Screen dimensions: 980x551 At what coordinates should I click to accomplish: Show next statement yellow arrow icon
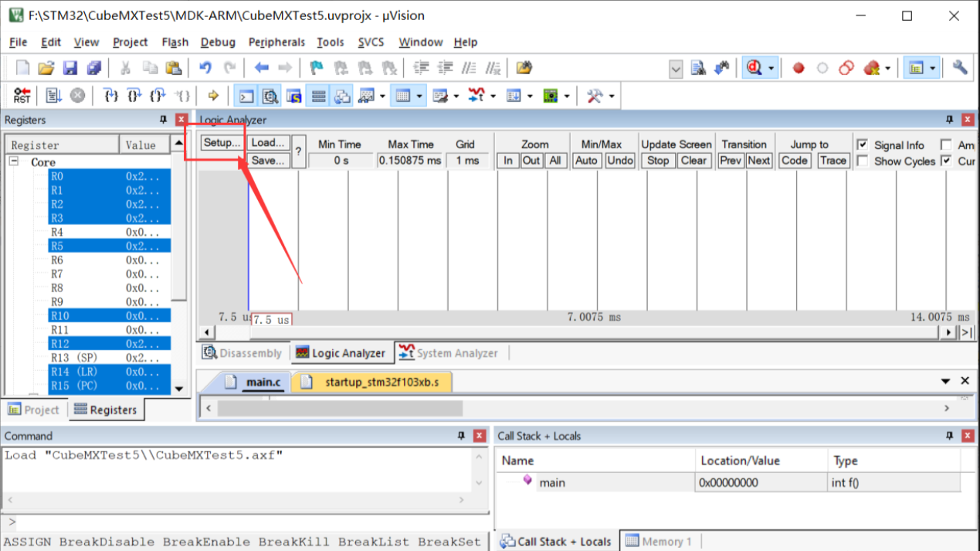tap(213, 96)
